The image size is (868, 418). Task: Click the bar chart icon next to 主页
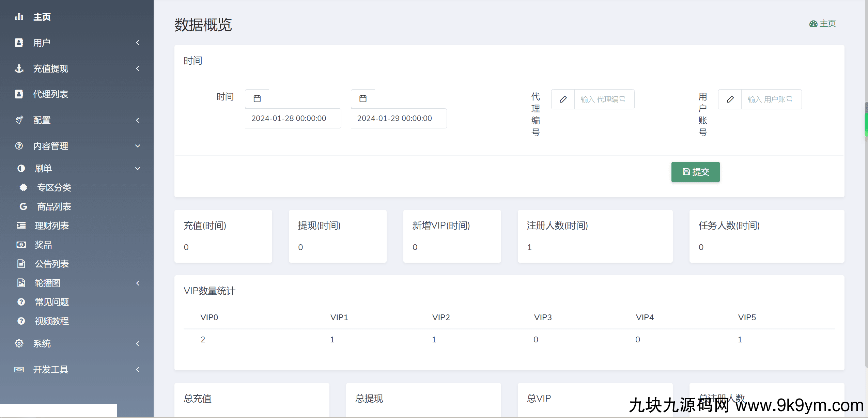pos(19,17)
